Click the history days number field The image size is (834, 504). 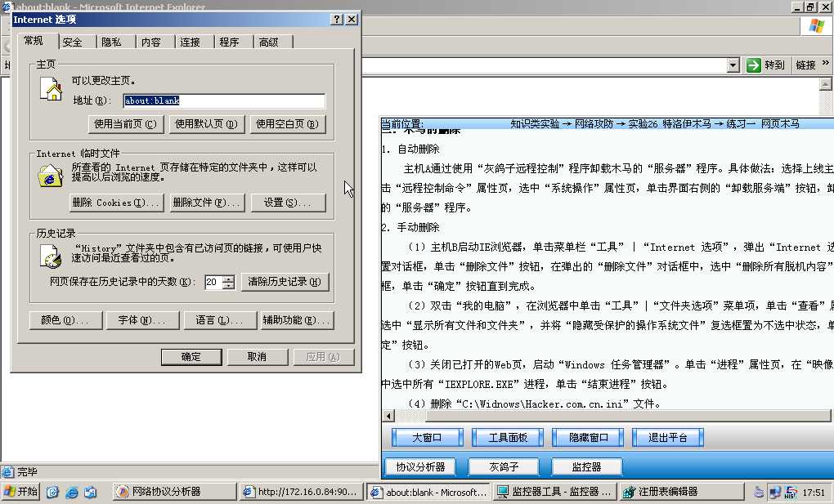click(x=213, y=282)
